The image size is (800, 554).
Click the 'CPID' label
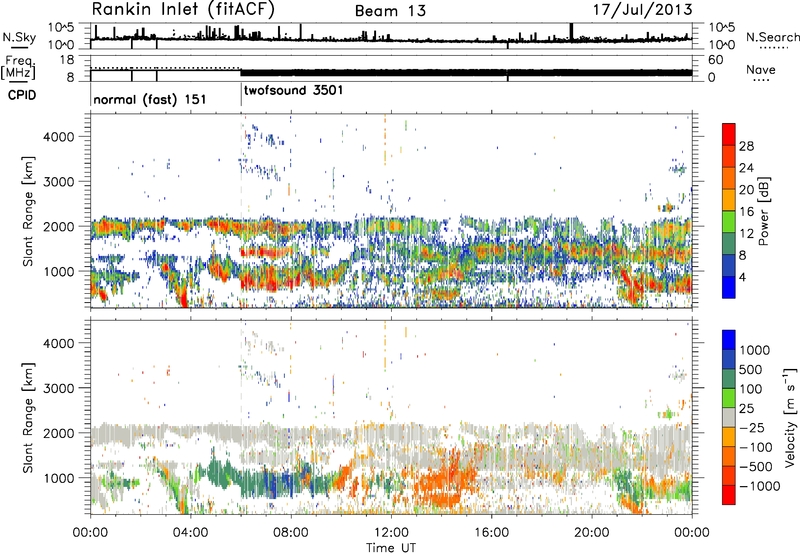tap(22, 95)
